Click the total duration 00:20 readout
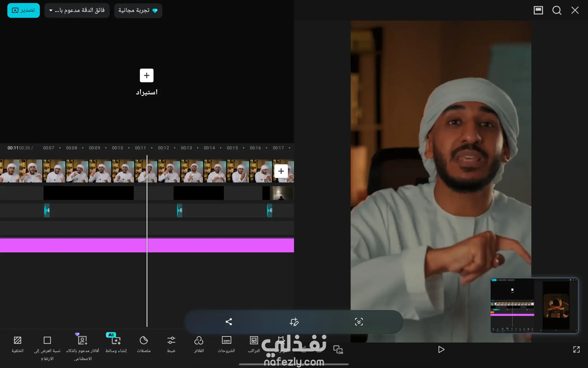This screenshot has height=368, width=588. coord(24,148)
